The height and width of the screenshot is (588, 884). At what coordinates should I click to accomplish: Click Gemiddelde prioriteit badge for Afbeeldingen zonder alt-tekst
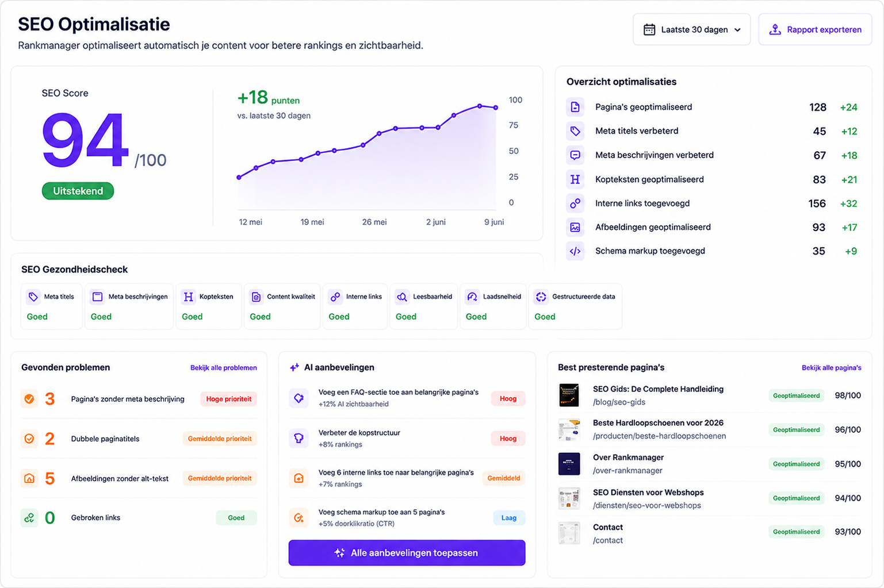(x=220, y=478)
